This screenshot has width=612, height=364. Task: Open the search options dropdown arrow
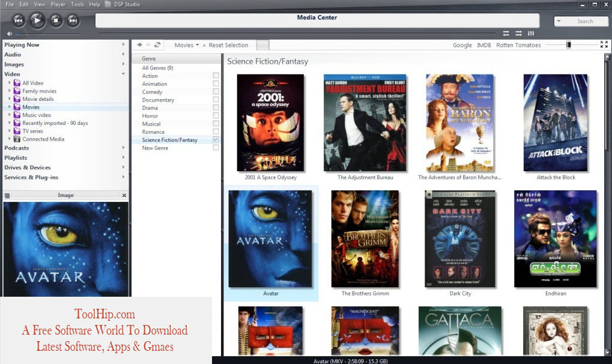point(559,21)
